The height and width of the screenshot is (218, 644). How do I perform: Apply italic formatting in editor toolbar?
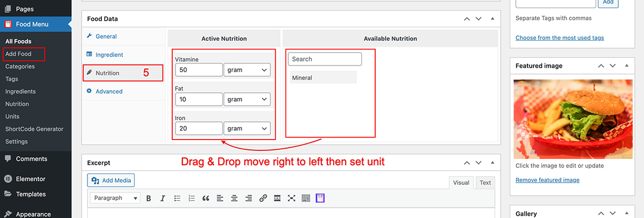click(163, 198)
